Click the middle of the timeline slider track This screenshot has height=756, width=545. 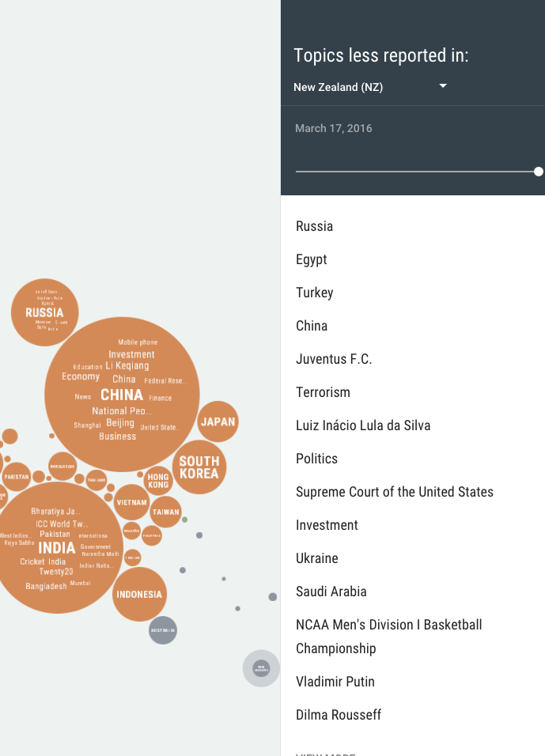tap(416, 172)
